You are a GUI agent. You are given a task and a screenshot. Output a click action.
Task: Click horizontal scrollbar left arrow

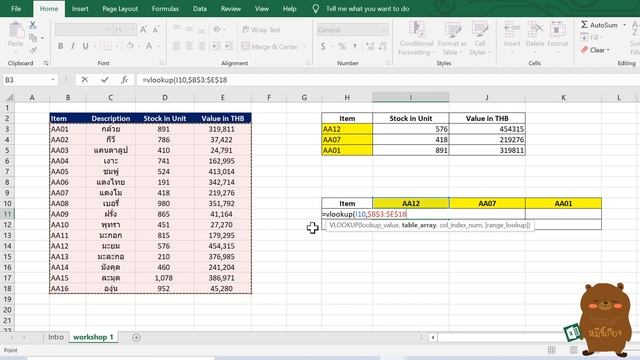(x=433, y=338)
